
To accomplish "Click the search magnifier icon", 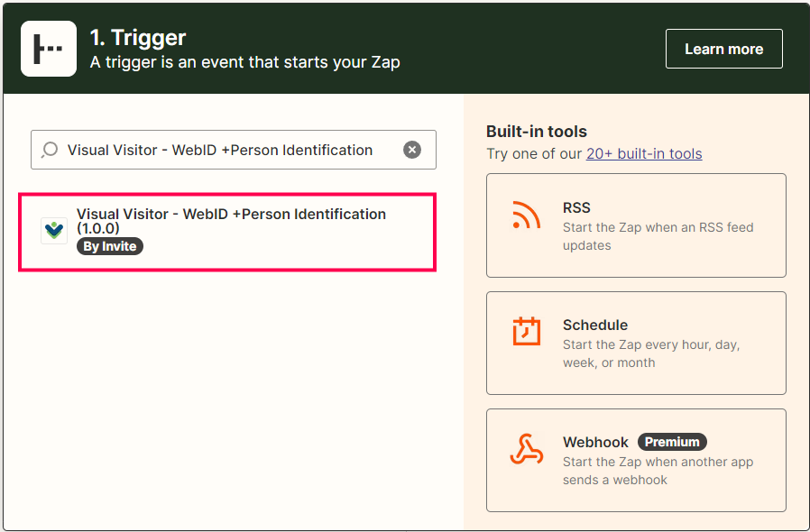I will pos(50,150).
